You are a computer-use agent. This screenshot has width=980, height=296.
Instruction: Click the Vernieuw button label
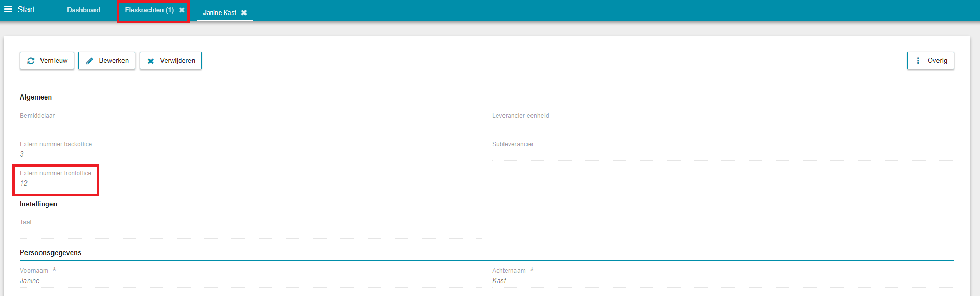(x=53, y=61)
